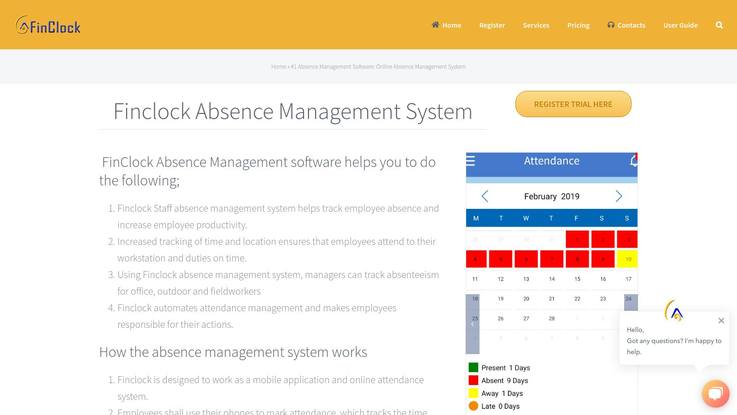Open the Pricing menu item

[x=578, y=25]
